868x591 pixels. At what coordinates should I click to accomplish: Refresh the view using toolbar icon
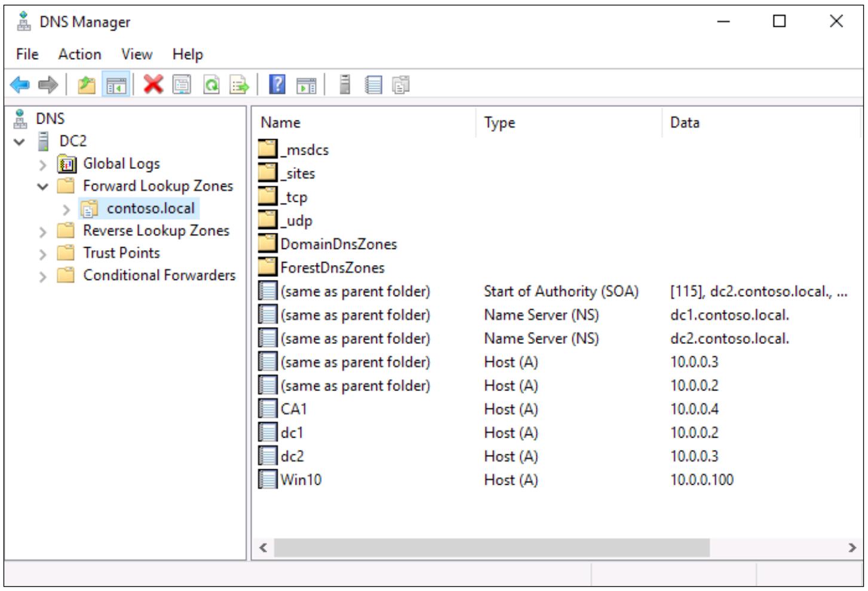point(211,85)
